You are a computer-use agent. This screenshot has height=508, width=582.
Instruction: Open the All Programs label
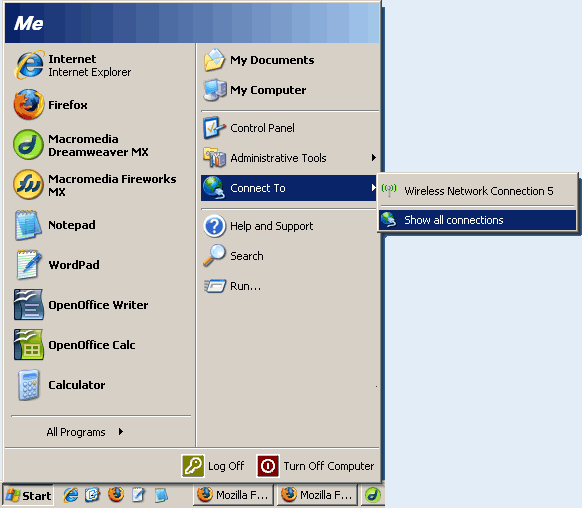tap(76, 432)
